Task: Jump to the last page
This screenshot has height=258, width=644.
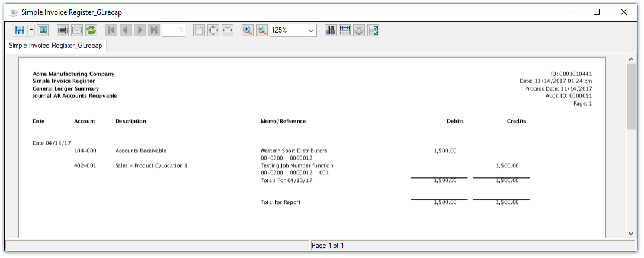Action: [x=154, y=30]
